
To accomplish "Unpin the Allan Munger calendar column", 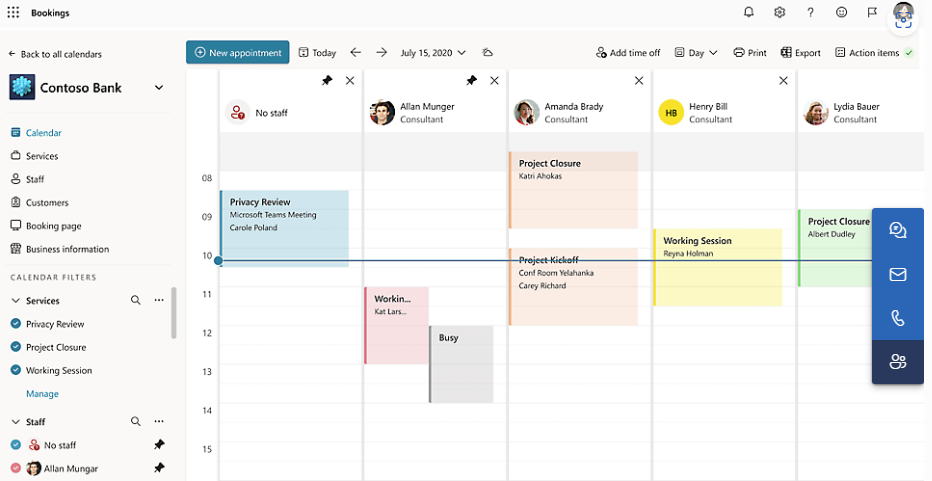I will [x=471, y=81].
